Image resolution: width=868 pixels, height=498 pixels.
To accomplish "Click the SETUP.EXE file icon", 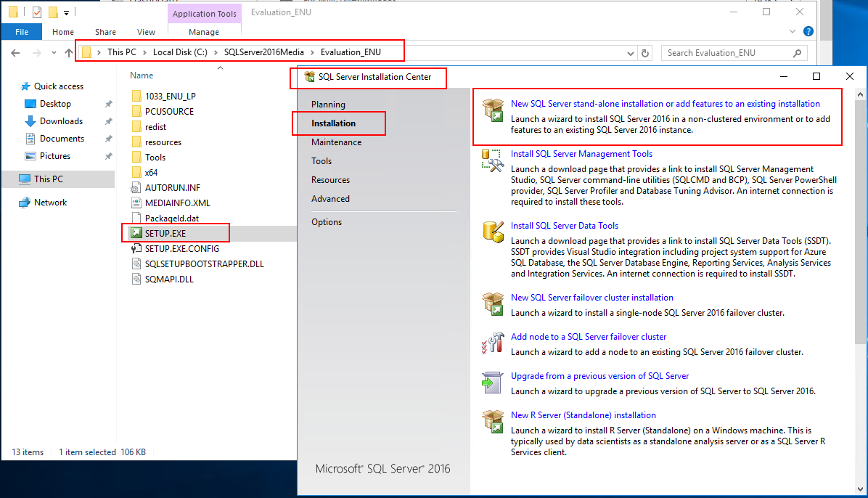I will point(136,233).
